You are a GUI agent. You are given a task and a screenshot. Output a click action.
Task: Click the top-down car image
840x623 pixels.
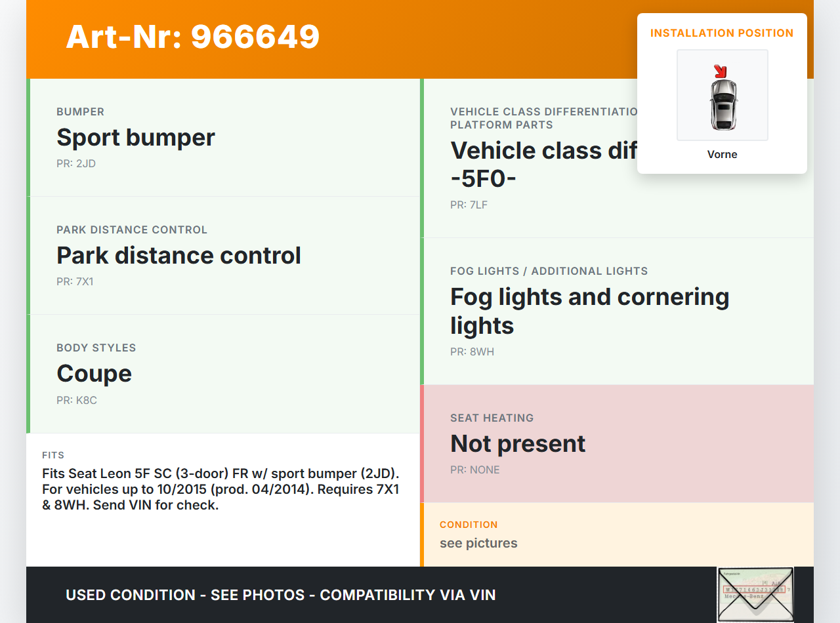tap(723, 104)
